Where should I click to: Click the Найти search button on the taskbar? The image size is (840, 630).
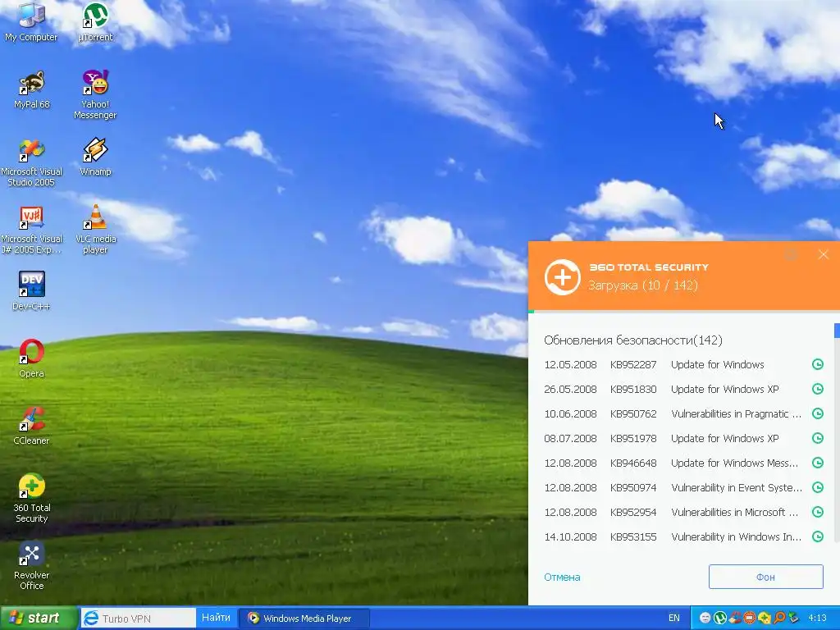(x=216, y=618)
